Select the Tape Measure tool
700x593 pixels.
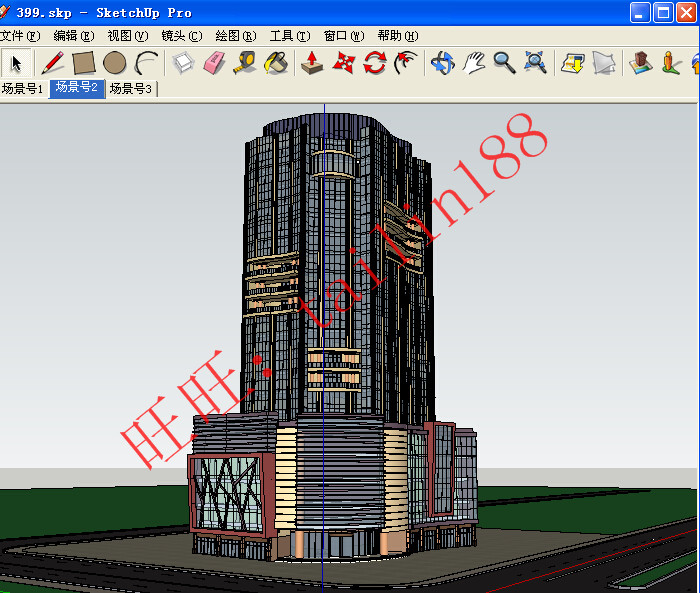click(x=245, y=63)
